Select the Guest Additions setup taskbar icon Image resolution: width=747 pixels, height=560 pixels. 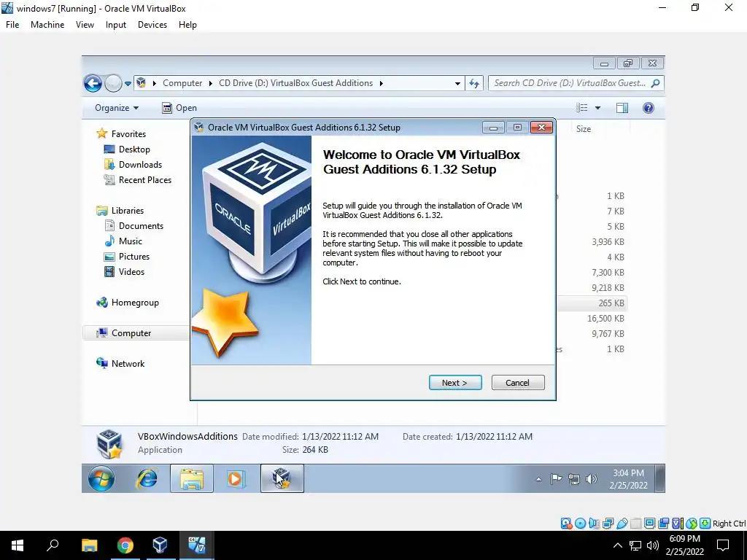coord(282,478)
